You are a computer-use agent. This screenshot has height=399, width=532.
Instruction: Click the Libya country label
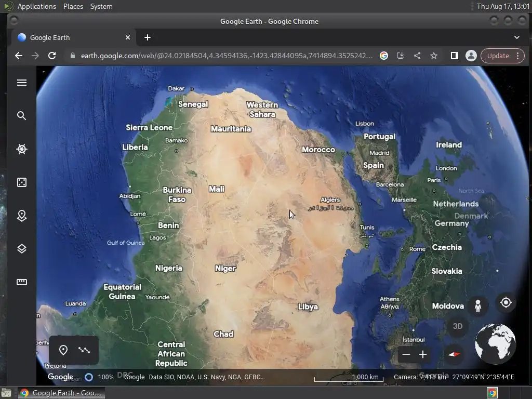coord(308,307)
